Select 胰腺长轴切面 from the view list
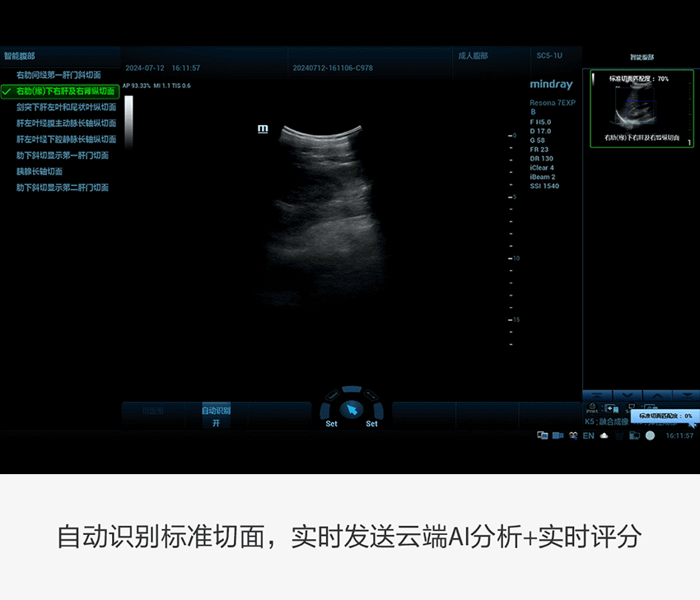Image resolution: width=700 pixels, height=600 pixels. pyautogui.click(x=40, y=171)
